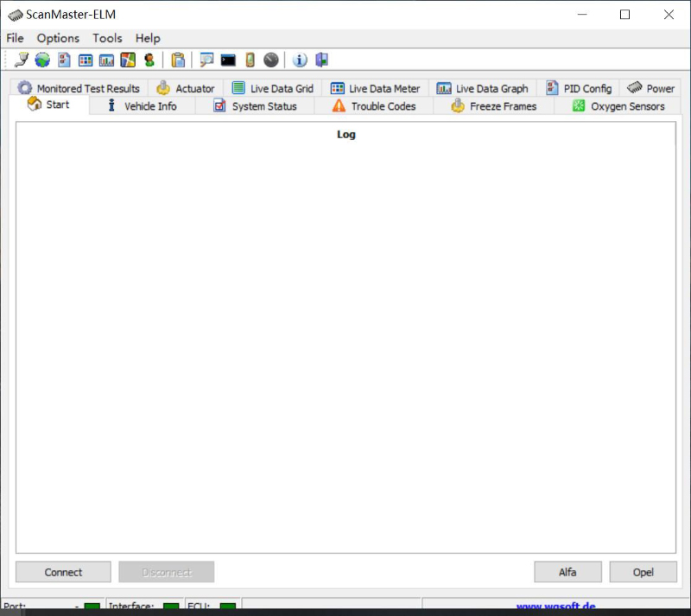The width and height of the screenshot is (691, 616).
Task: Click the magnifier window toolbar icon
Action: (206, 60)
